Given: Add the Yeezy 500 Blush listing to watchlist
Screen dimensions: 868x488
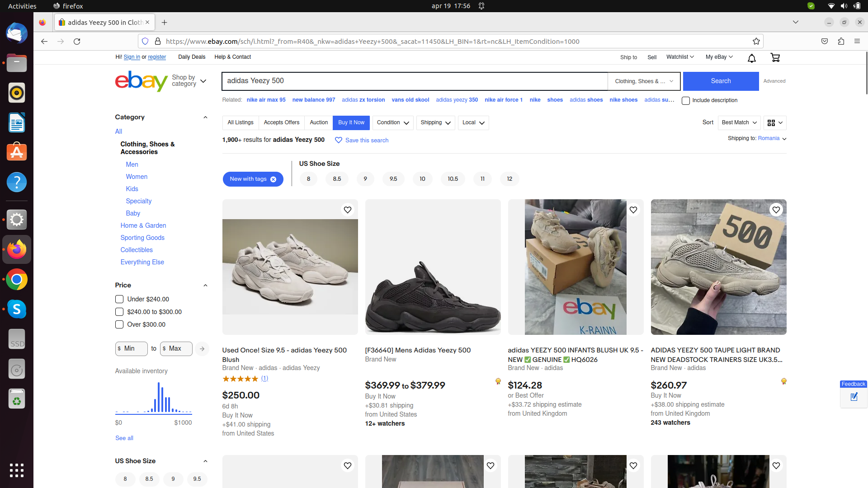Looking at the screenshot, I should 348,210.
